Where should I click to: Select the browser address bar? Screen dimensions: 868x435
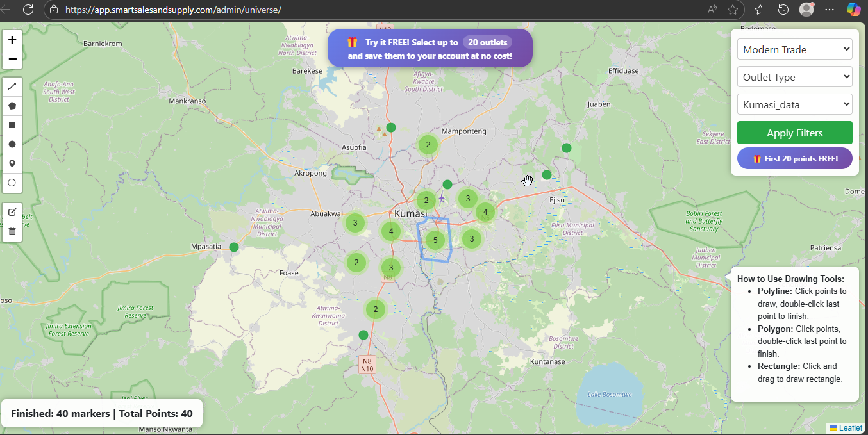(x=256, y=10)
